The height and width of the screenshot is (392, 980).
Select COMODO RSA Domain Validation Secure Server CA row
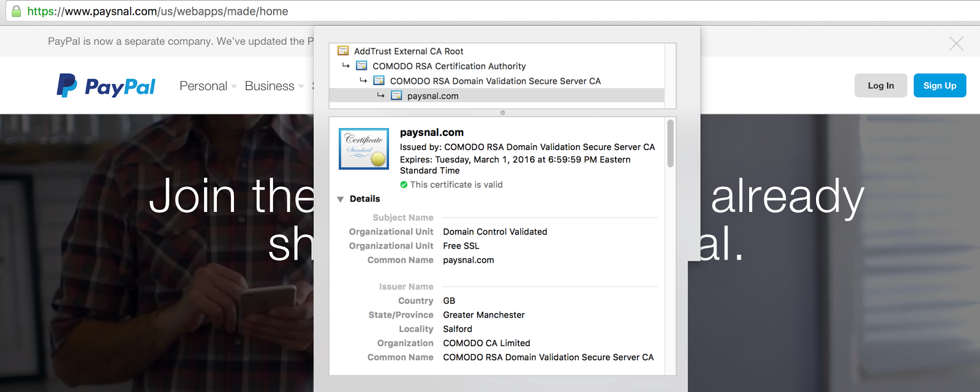(x=497, y=80)
